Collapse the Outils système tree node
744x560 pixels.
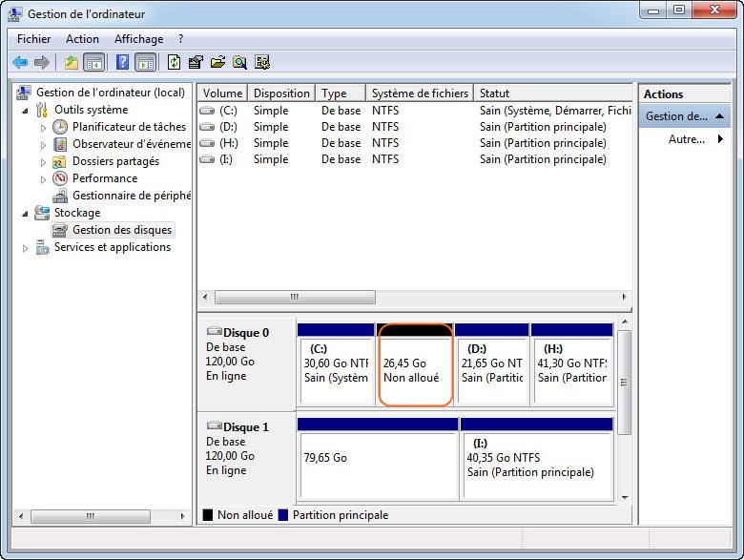(26, 110)
